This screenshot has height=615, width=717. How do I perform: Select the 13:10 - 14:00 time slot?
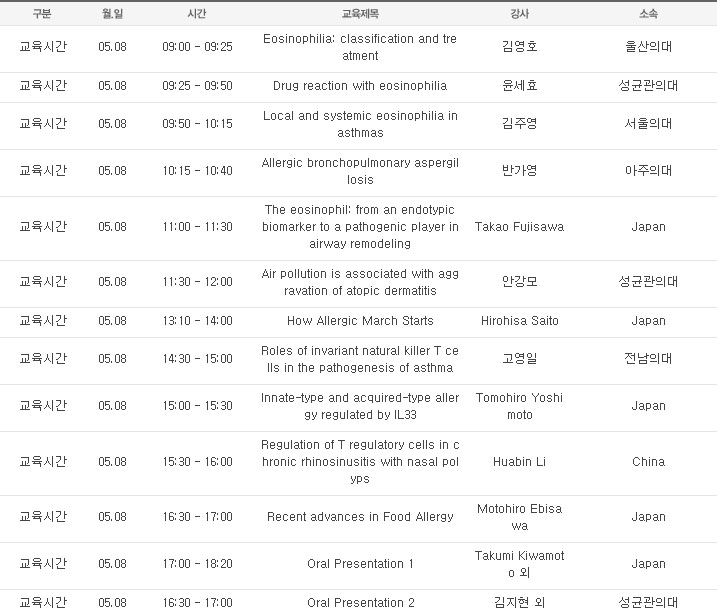point(197,321)
